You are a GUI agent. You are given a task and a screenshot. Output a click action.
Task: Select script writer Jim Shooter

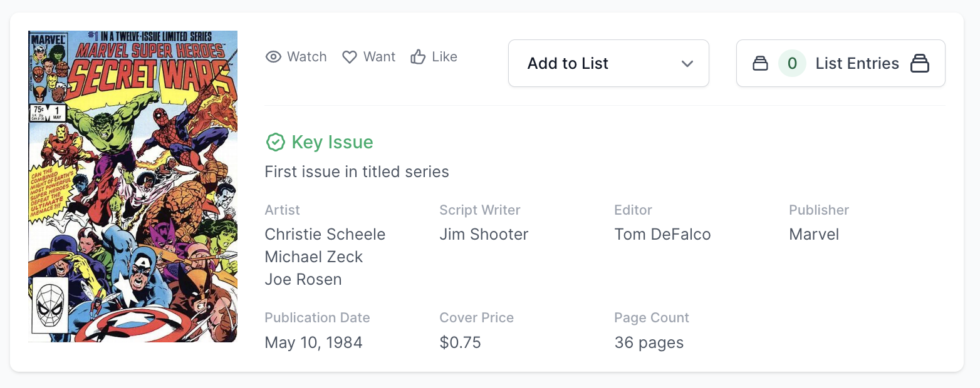(x=484, y=234)
